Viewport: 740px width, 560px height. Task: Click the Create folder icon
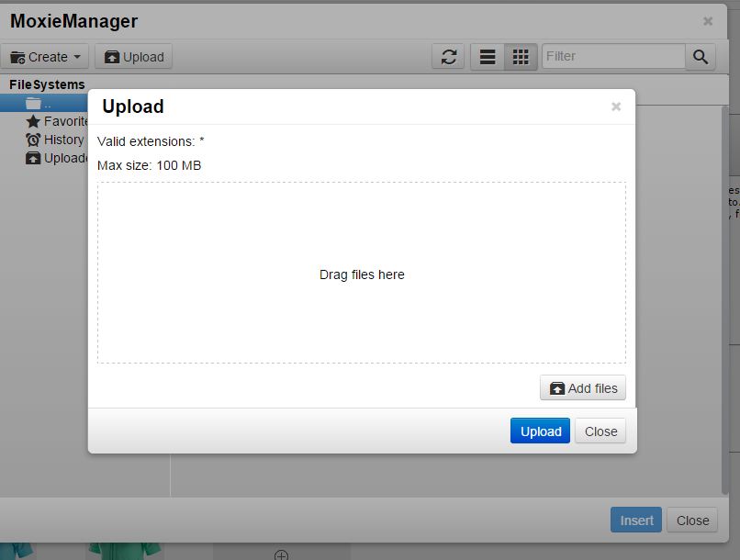tap(18, 58)
